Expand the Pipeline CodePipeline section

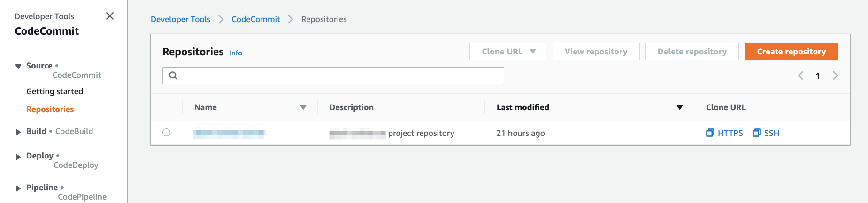coord(18,188)
